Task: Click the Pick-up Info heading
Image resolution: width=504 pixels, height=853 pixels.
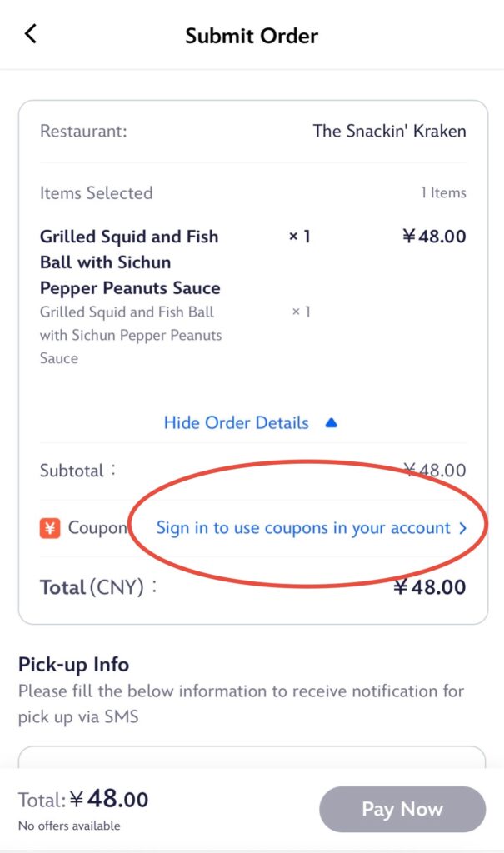Action: coord(73,664)
